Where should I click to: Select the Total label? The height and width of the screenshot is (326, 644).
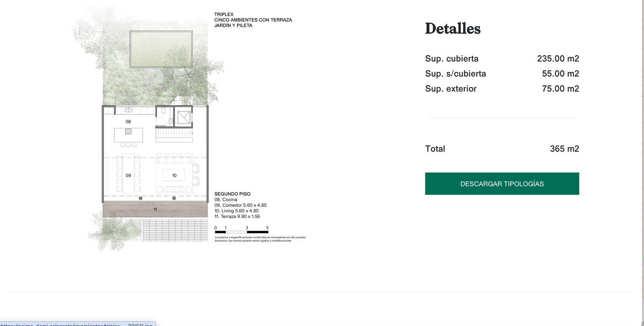click(435, 149)
